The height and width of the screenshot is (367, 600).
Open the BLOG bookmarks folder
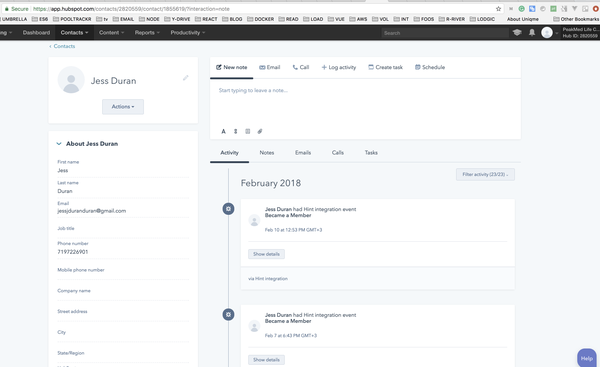232,19
